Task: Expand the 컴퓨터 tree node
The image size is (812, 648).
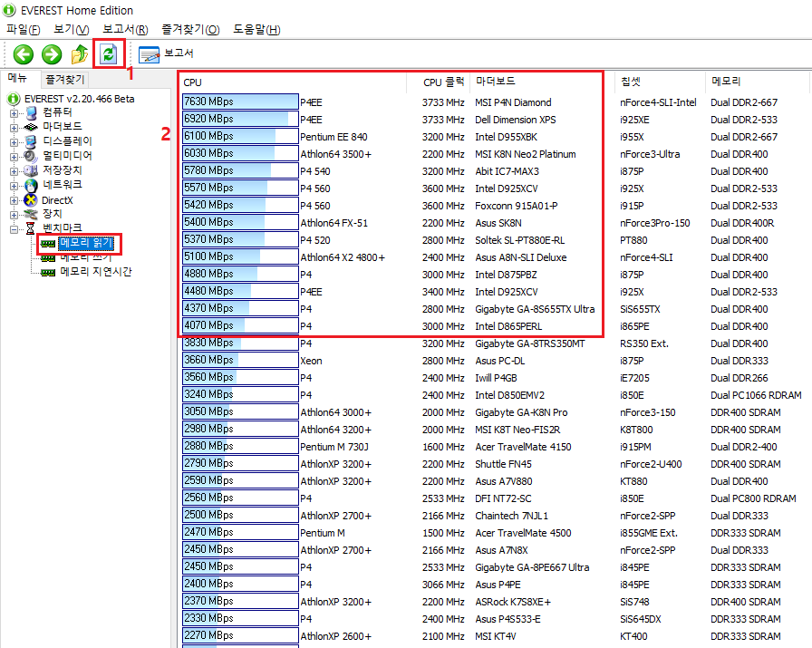Action: coord(14,113)
